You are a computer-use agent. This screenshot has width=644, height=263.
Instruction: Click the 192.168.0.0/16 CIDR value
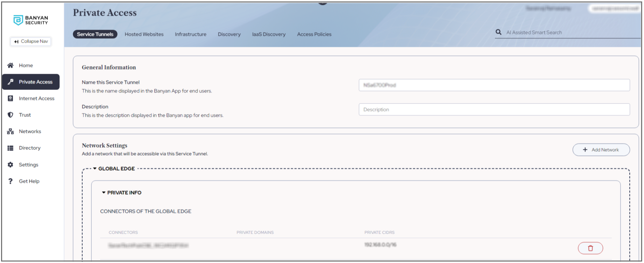click(381, 245)
